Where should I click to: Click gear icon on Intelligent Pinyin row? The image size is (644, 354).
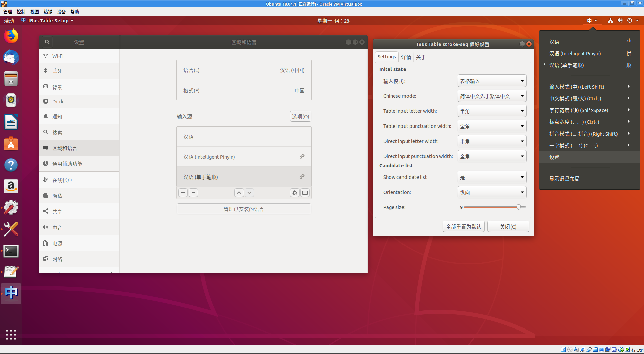[x=302, y=156]
